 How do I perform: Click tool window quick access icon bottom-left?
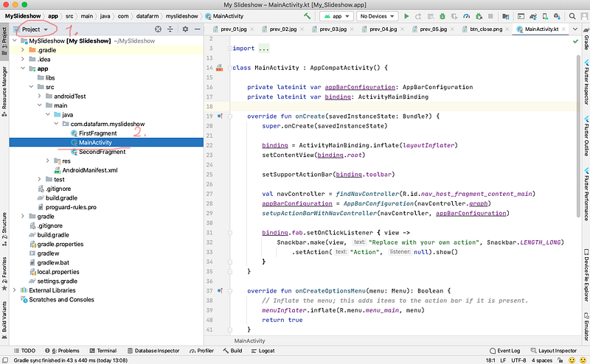pyautogui.click(x=5, y=360)
